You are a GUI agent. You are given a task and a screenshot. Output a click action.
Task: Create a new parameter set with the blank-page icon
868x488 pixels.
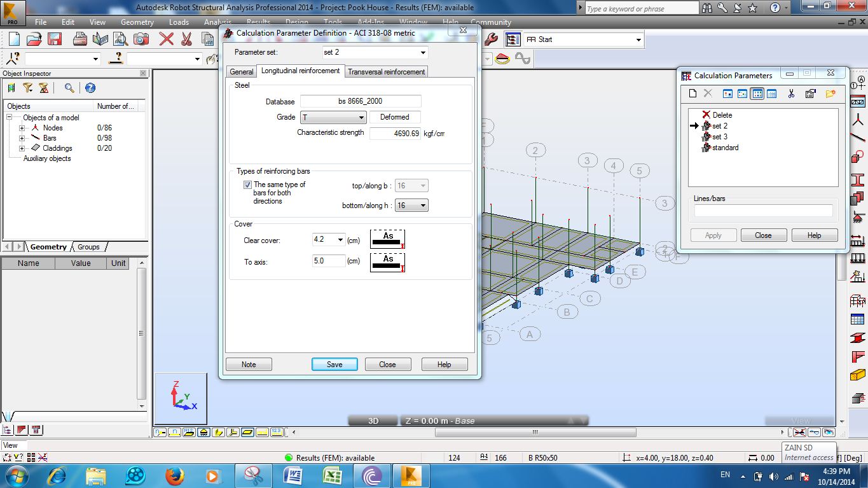[692, 93]
